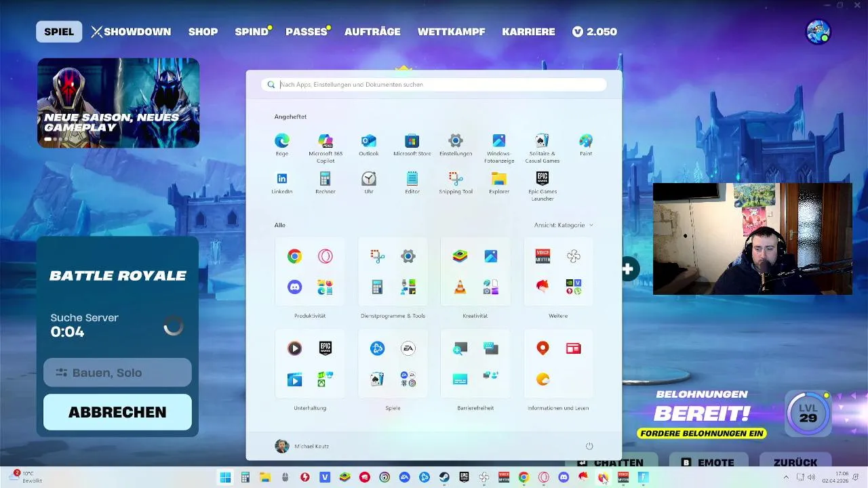This screenshot has width=868, height=488.
Task: Click ABBRECHEN to cancel matchmaking
Action: point(117,412)
